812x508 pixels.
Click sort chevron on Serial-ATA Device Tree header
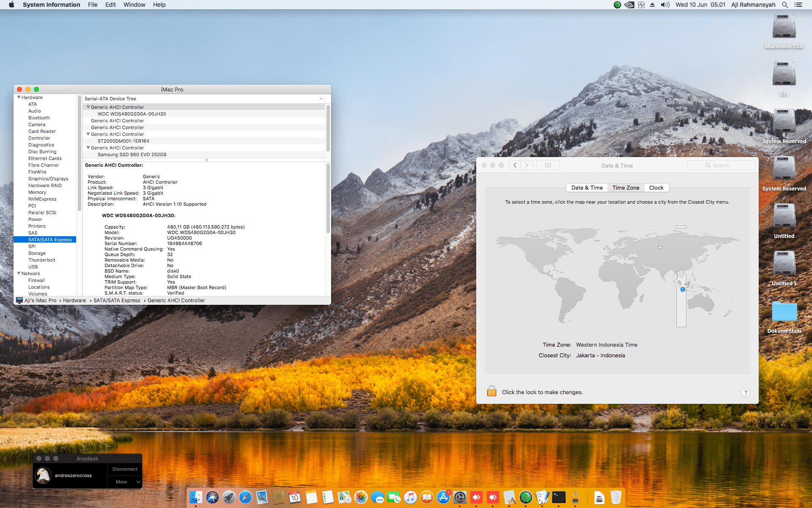(321, 99)
